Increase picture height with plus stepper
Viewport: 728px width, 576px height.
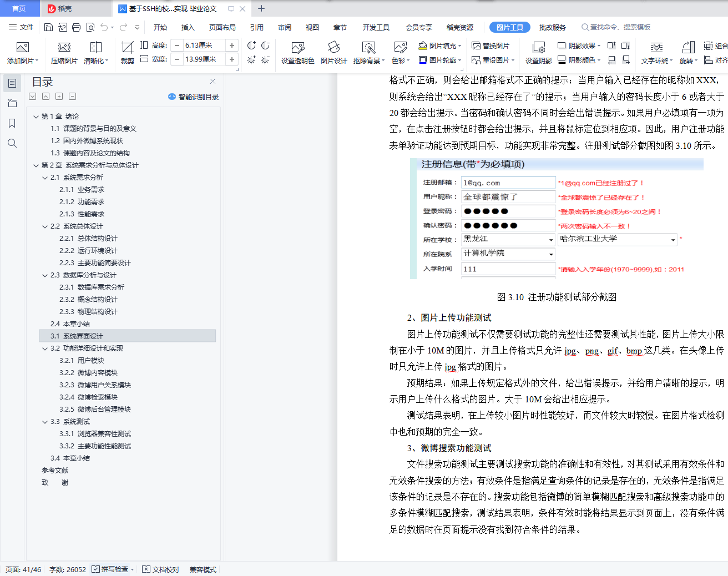(232, 46)
